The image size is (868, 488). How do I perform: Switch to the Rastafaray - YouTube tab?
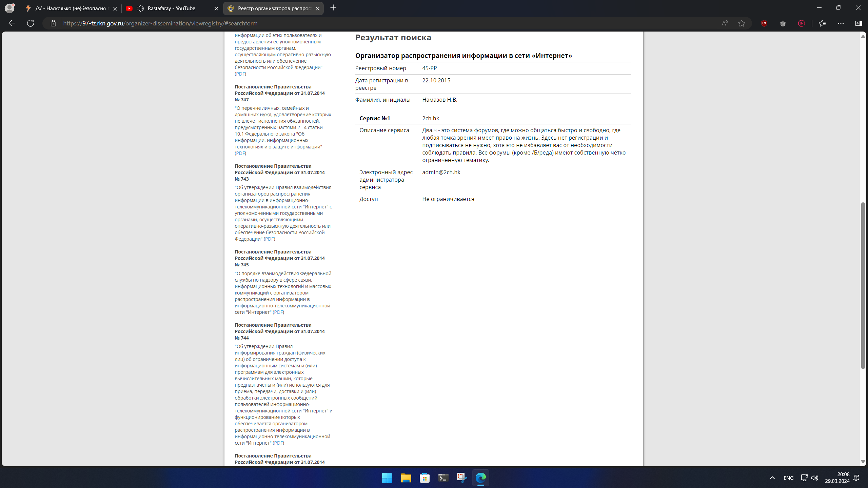point(172,8)
